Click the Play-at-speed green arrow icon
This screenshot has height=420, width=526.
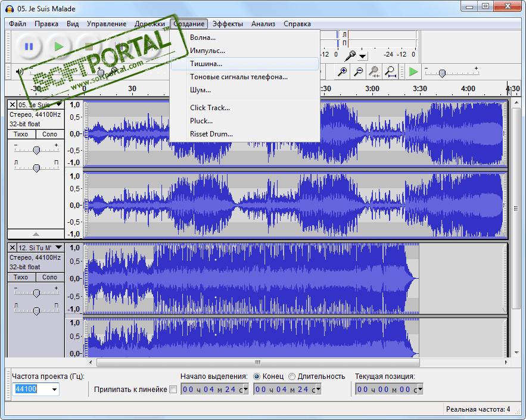[413, 71]
